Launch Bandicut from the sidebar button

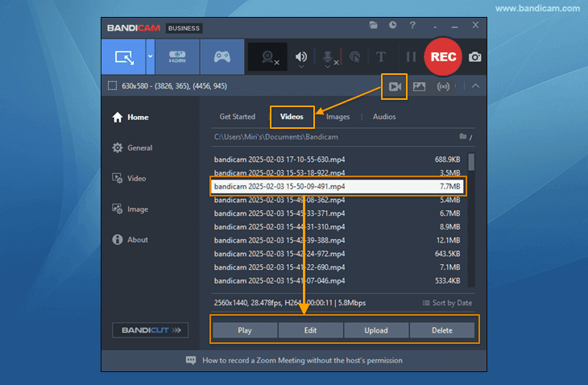[x=150, y=330]
